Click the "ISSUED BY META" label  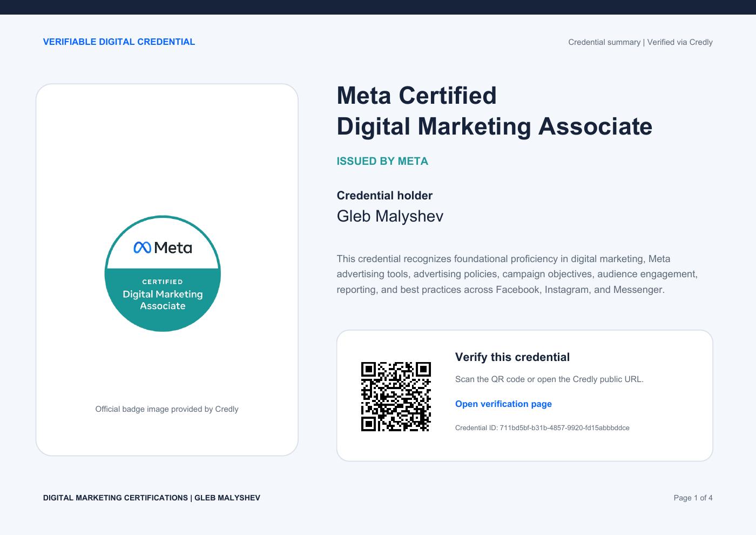(x=382, y=161)
